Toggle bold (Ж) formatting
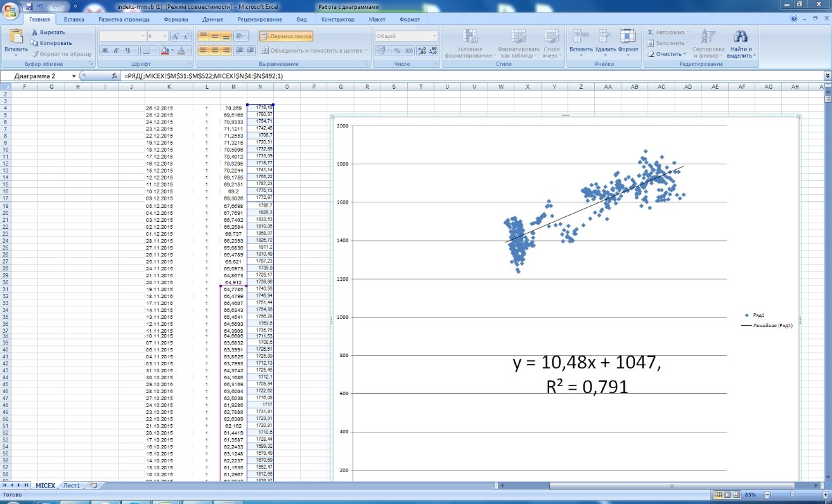 [105, 51]
